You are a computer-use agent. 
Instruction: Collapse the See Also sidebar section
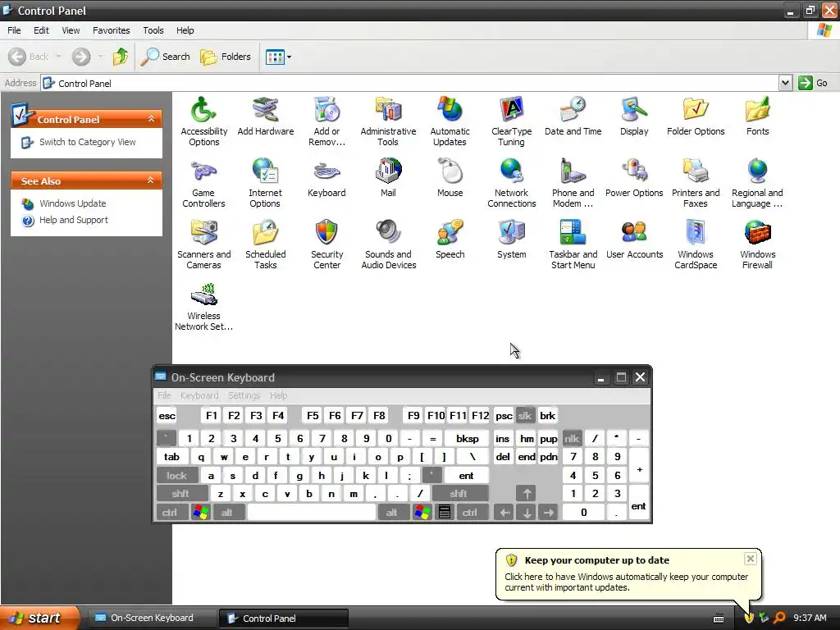pyautogui.click(x=151, y=180)
